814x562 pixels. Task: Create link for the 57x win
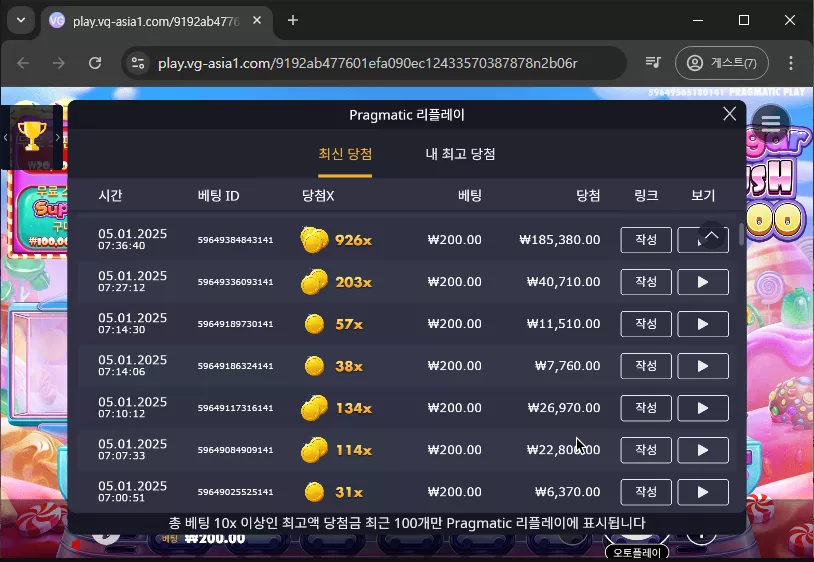point(646,324)
